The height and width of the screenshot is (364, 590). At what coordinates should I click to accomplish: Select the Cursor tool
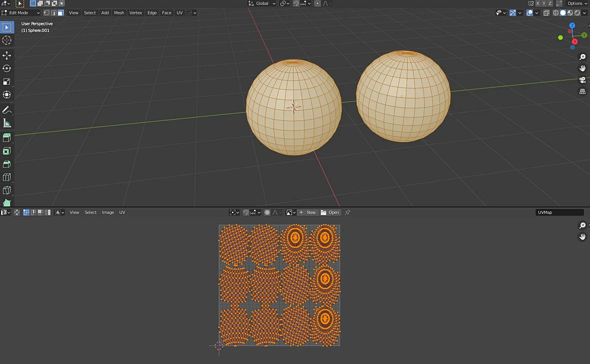coord(7,40)
